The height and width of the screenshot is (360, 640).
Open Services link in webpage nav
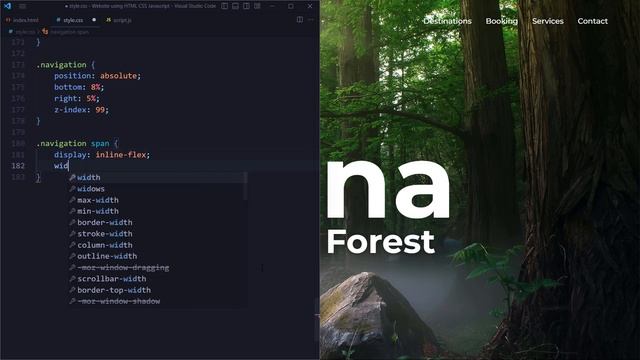pyautogui.click(x=548, y=21)
